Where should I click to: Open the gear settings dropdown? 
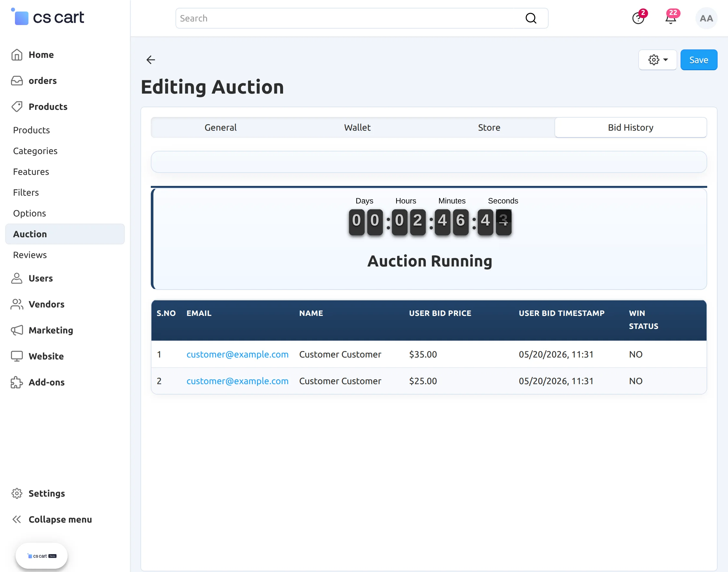[658, 60]
